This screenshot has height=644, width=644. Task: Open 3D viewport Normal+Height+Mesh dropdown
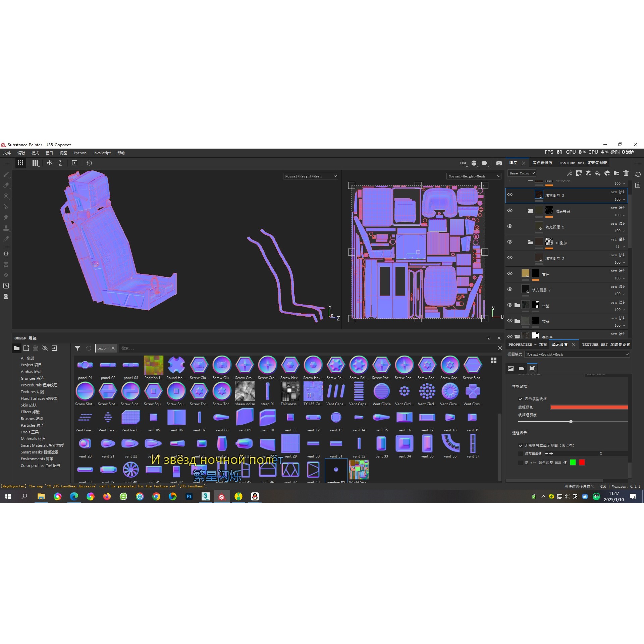(310, 176)
